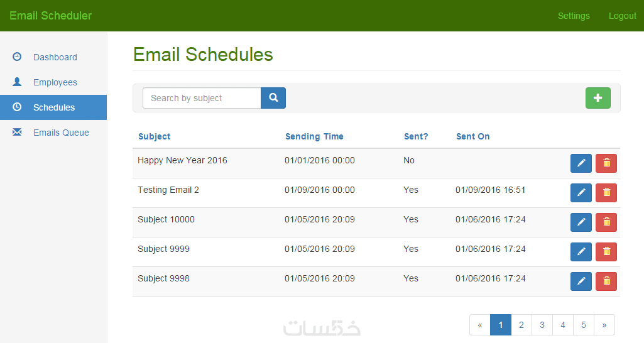
Task: Open Dashboard from the sidebar
Action: point(55,57)
